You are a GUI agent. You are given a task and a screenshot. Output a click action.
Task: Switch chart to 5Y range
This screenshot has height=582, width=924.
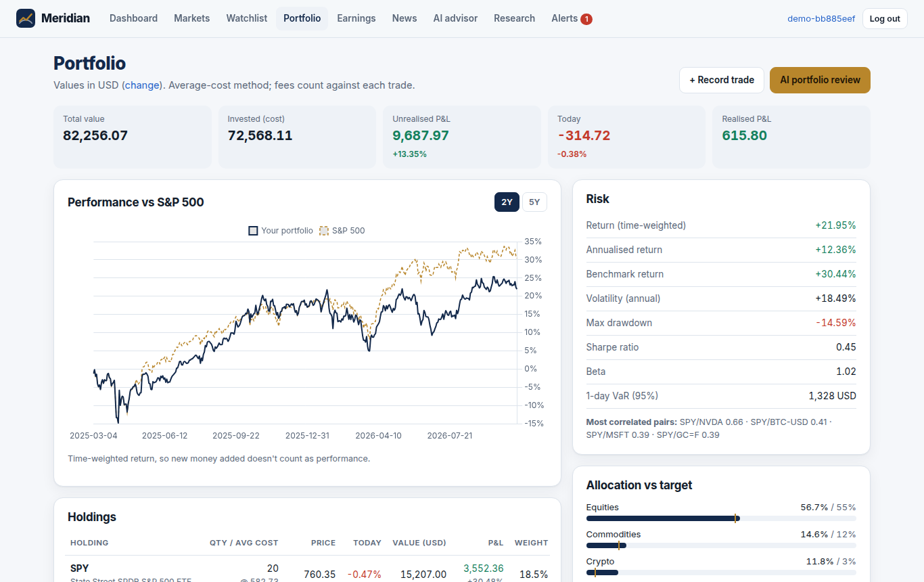534,202
